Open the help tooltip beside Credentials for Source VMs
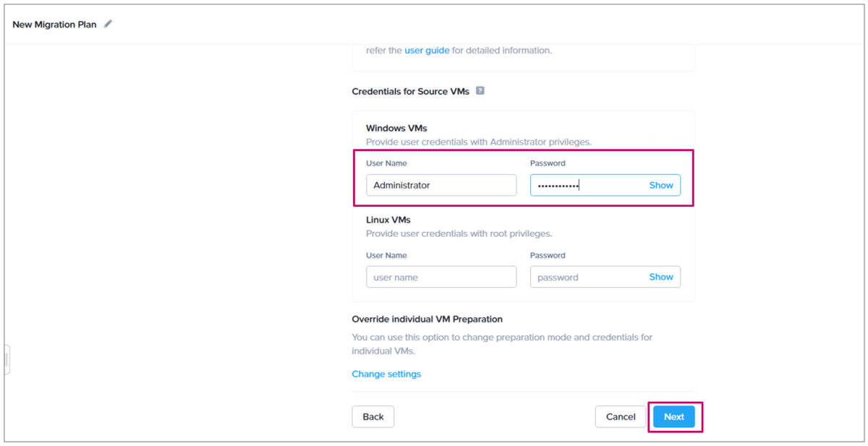The height and width of the screenshot is (446, 868). (x=480, y=91)
